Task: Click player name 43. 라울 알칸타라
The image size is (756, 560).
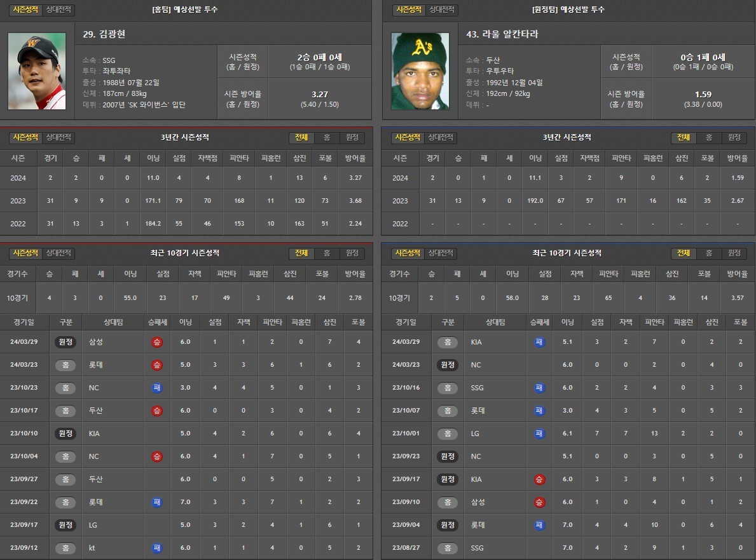Action: point(502,34)
